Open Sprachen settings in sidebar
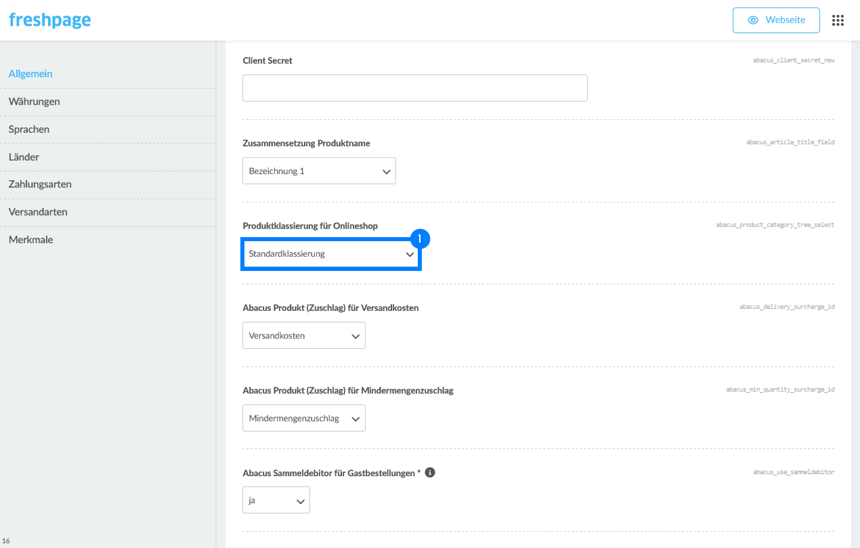 [29, 129]
